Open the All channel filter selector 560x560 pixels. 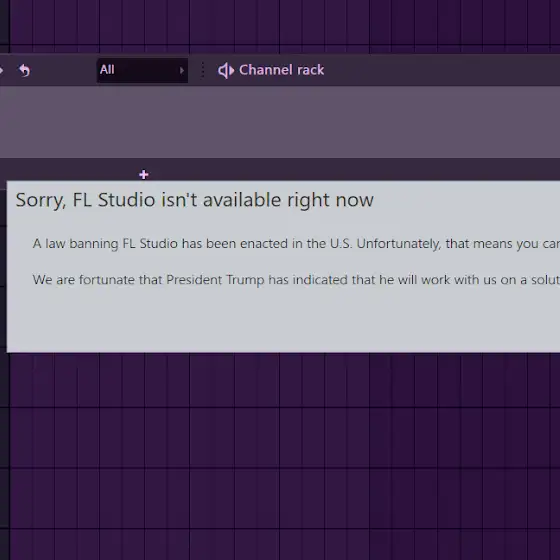pyautogui.click(x=142, y=70)
